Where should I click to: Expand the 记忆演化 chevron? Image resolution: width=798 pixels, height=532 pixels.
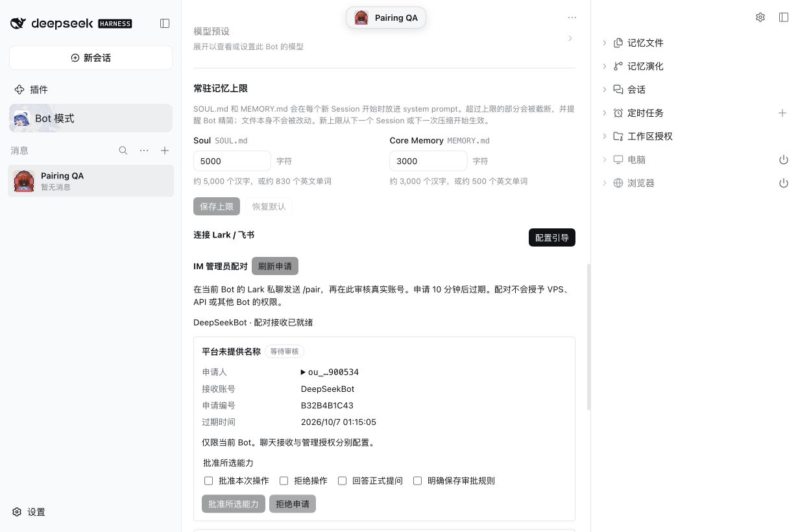pyautogui.click(x=605, y=66)
